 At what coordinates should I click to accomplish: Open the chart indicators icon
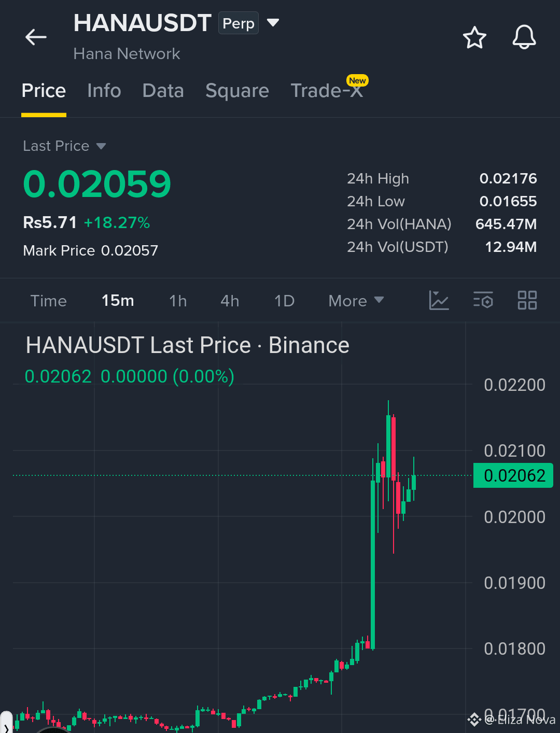point(439,300)
